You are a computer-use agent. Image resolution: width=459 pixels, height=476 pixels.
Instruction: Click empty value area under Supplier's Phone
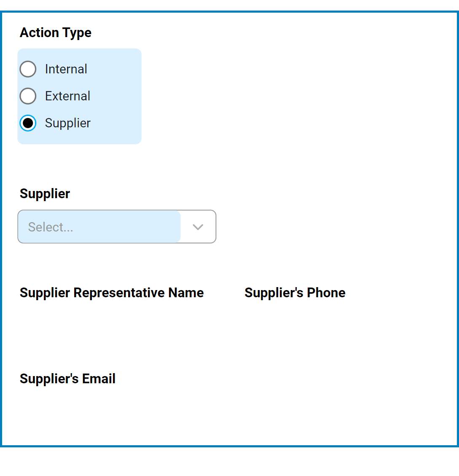(295, 320)
